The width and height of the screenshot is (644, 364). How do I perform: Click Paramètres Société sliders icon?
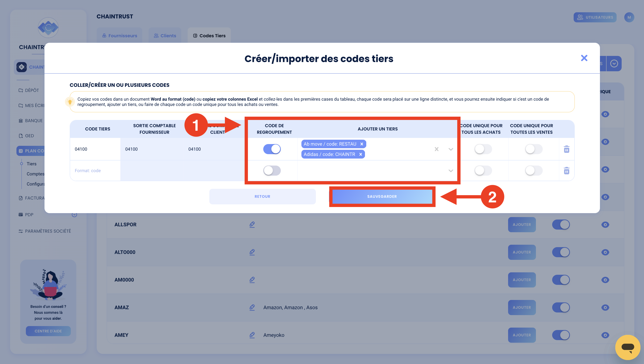[x=21, y=231]
